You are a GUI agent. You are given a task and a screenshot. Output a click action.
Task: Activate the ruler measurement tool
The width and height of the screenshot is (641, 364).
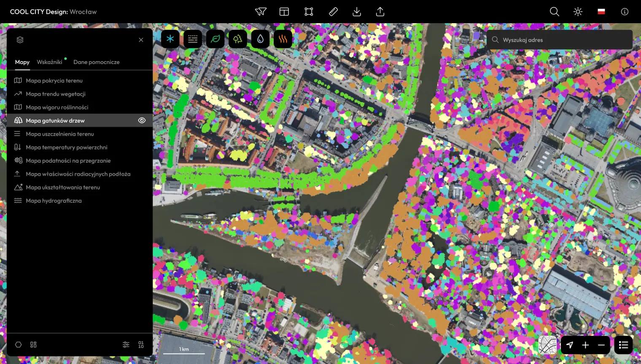coord(333,12)
